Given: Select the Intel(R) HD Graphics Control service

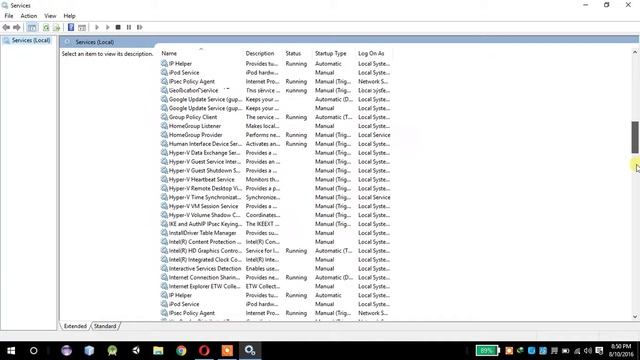Looking at the screenshot, I should (x=276, y=251).
